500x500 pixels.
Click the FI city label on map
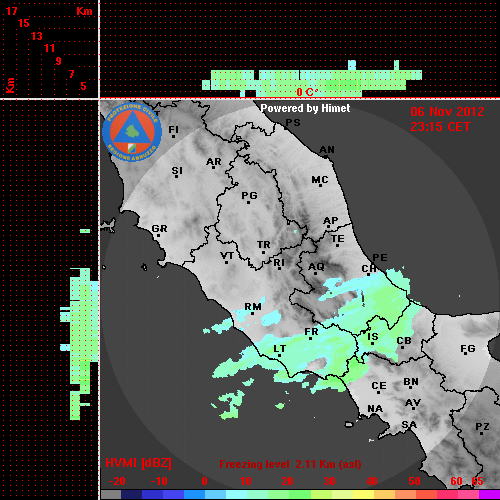[x=174, y=129]
